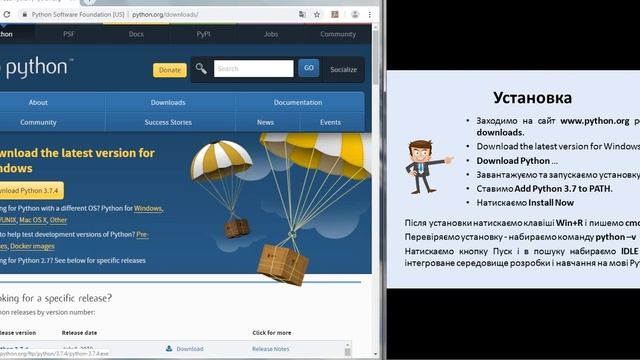Click the cartoon businessman image on slide
The image size is (640, 360).
click(x=429, y=167)
